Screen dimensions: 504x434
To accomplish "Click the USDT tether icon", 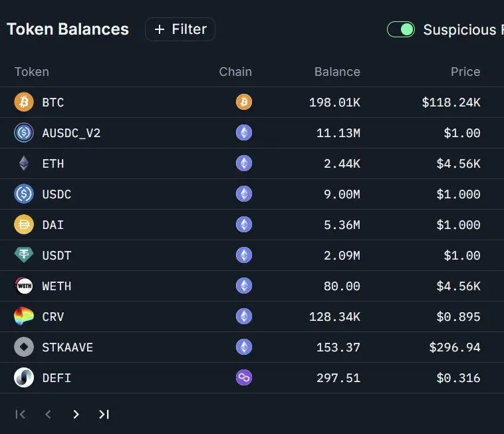I will click(x=24, y=255).
